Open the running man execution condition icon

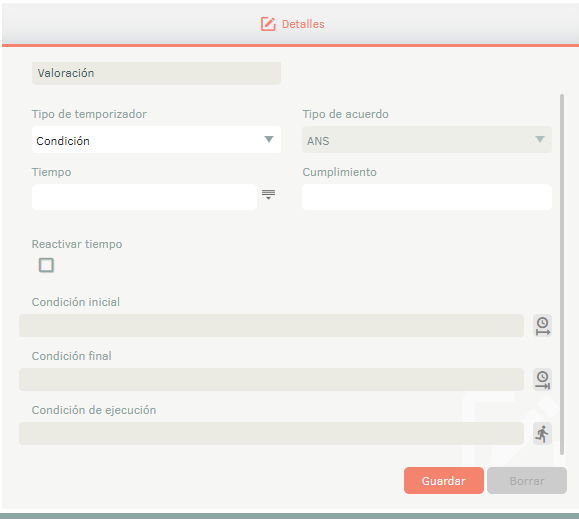542,433
